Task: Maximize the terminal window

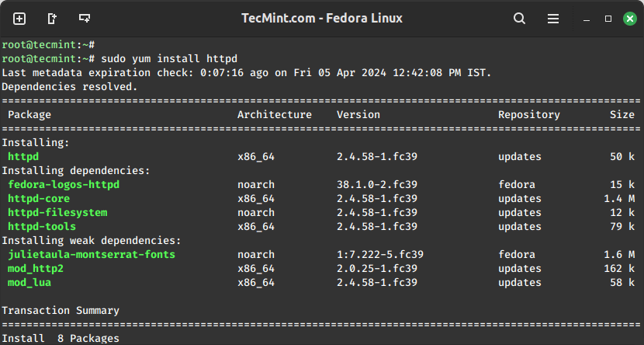Action: tap(608, 18)
